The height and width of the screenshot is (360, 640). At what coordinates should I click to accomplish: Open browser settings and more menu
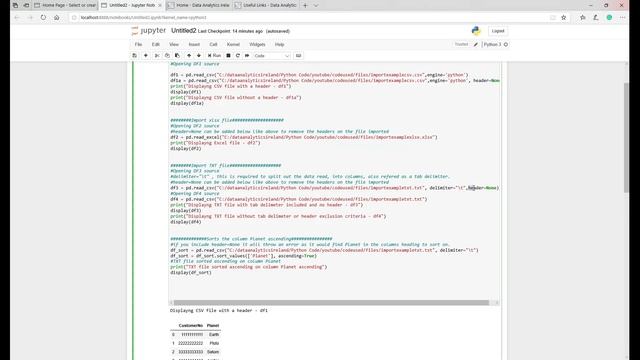coord(622,18)
